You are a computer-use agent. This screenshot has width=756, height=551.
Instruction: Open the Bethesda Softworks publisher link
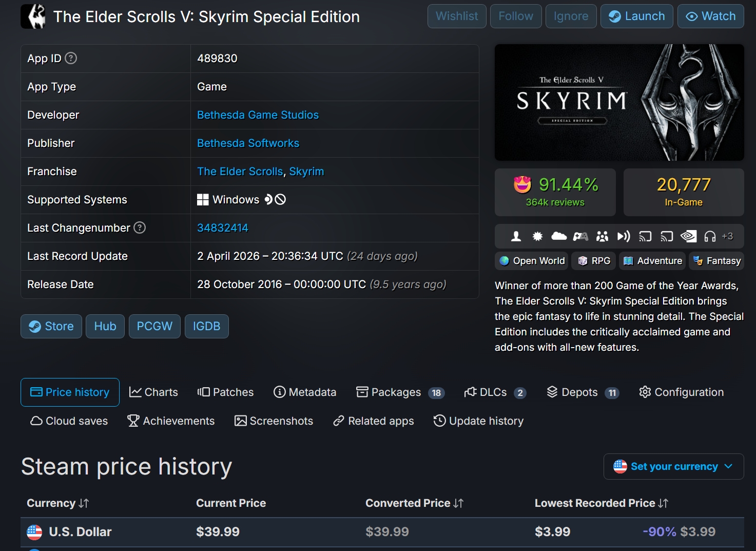(248, 143)
